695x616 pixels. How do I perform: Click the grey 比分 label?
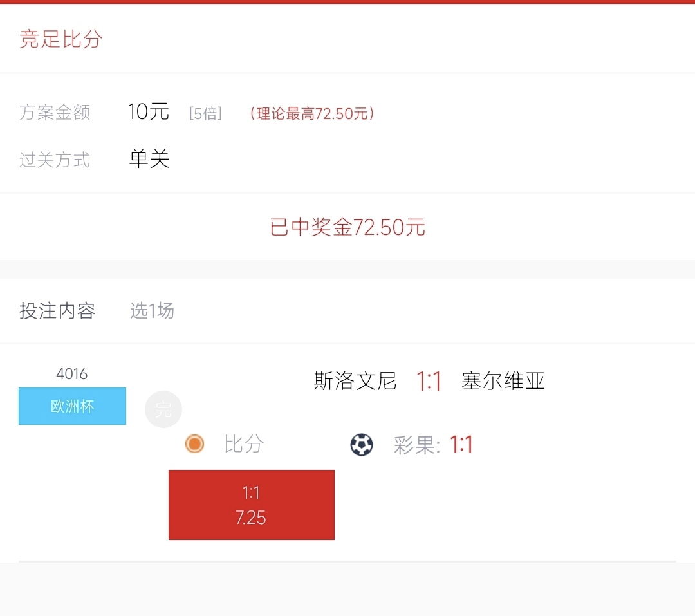tap(244, 444)
